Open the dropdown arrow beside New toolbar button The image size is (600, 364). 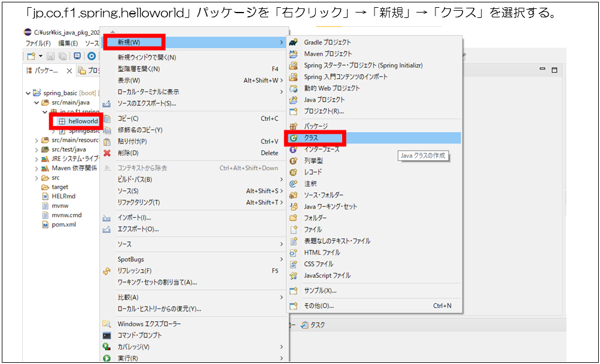pyautogui.click(x=41, y=56)
